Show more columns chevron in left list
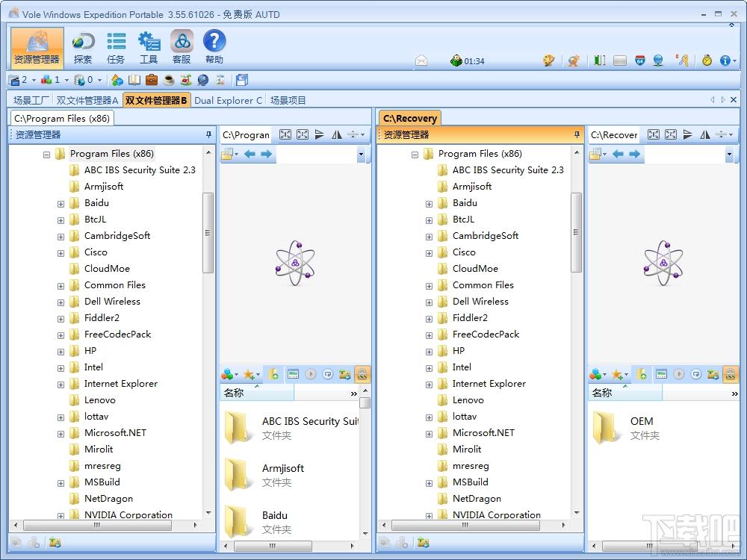 tap(353, 393)
